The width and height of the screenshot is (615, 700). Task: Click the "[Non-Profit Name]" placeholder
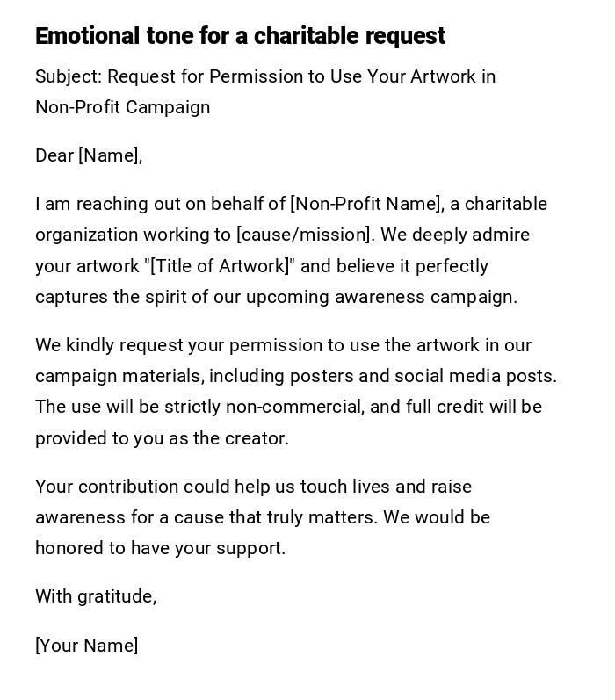[365, 204]
